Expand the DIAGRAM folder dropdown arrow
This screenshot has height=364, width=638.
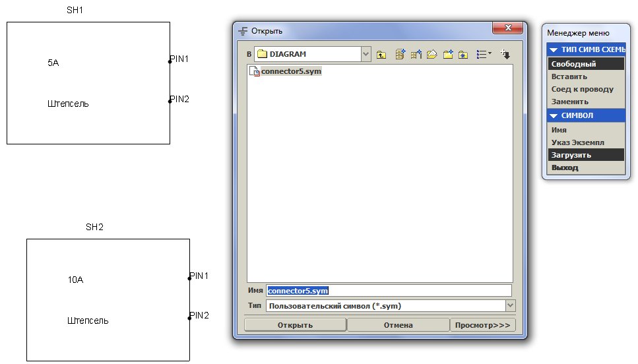tap(366, 53)
